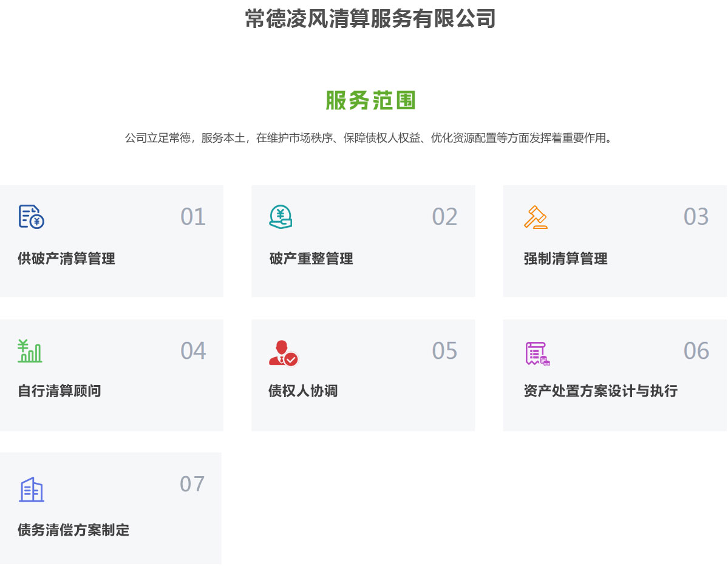Screen dimensions: 728x566
Task: Click the orange gavel icon
Action: 536,217
